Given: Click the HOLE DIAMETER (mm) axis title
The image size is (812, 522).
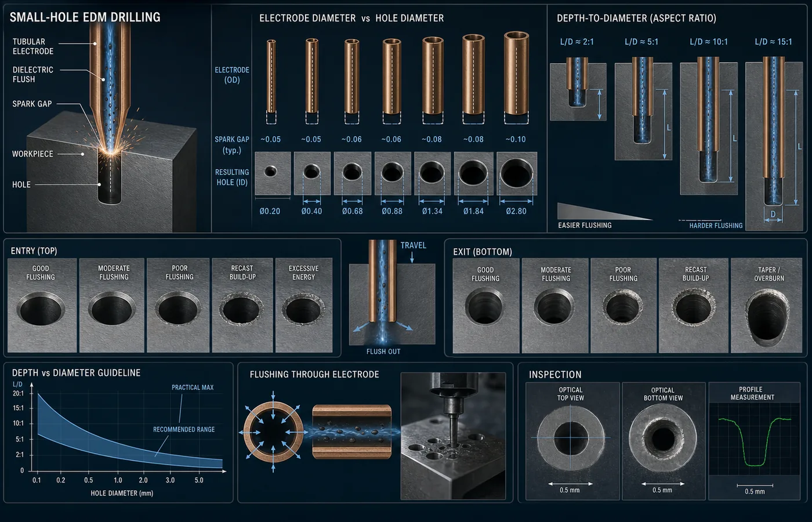Looking at the screenshot, I should [x=122, y=493].
